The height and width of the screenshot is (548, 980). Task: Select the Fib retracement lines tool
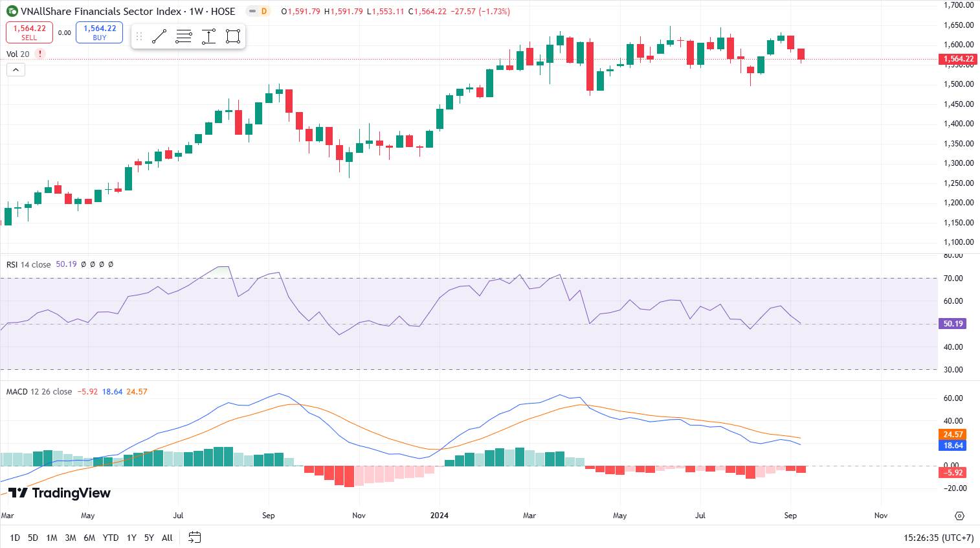tap(184, 36)
